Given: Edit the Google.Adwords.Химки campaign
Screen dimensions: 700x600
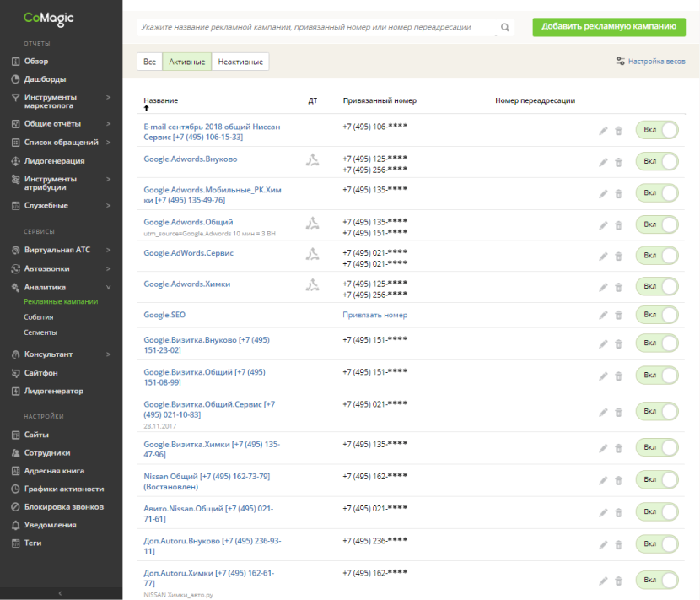Looking at the screenshot, I should pyautogui.click(x=603, y=287).
